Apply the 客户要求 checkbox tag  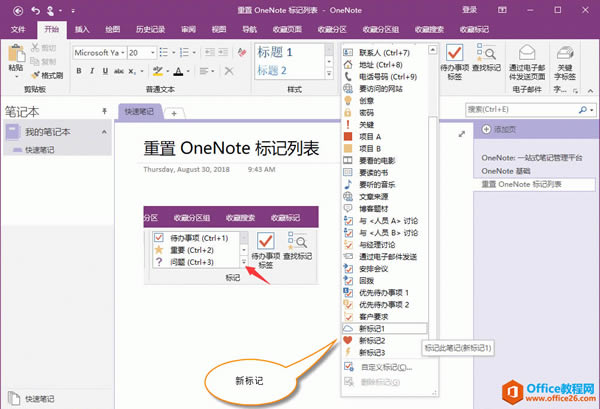click(384, 316)
